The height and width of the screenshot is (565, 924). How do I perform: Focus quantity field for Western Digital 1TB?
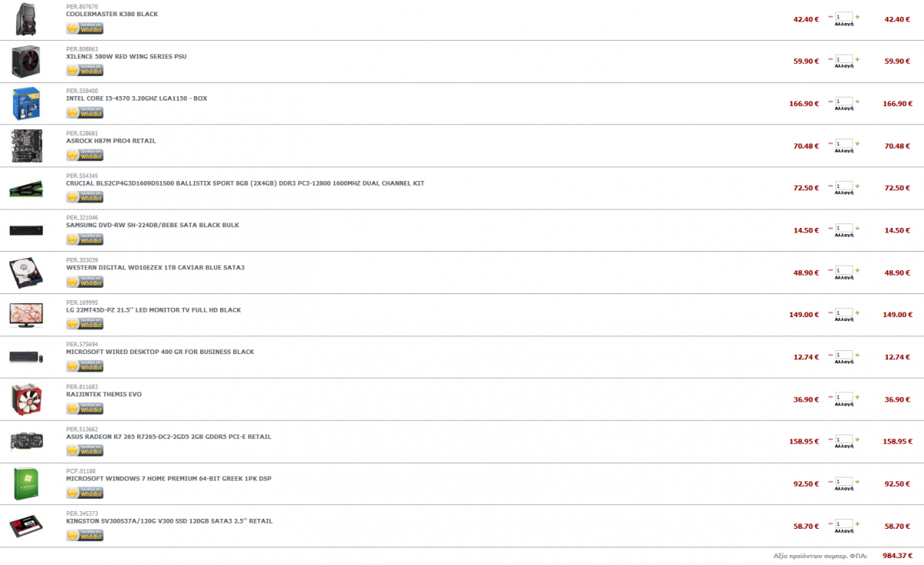pos(844,271)
